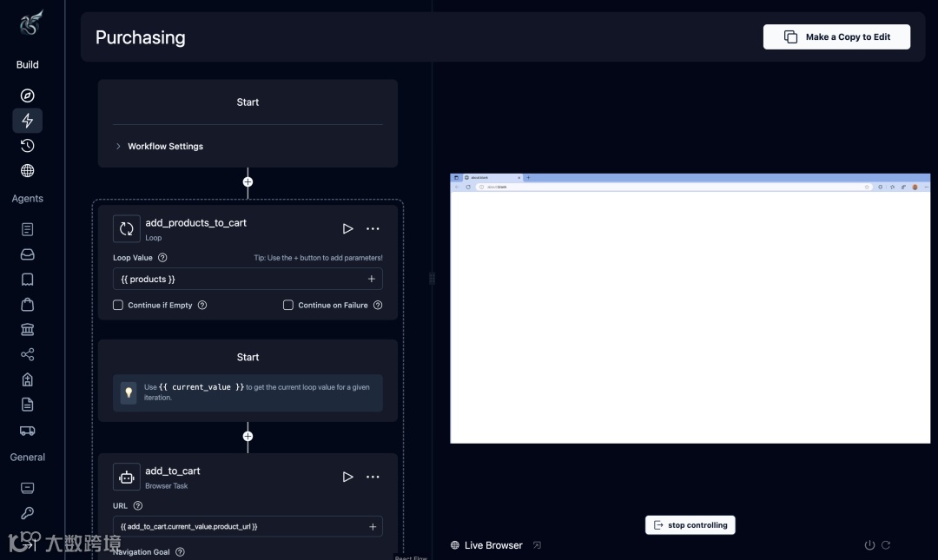
Task: Run the add_to_cart browser task
Action: 347,477
